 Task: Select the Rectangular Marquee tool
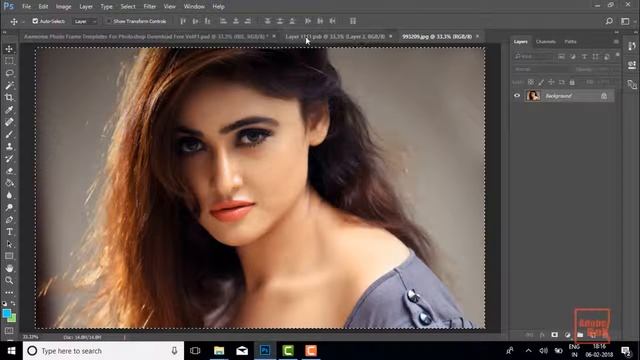pyautogui.click(x=9, y=61)
